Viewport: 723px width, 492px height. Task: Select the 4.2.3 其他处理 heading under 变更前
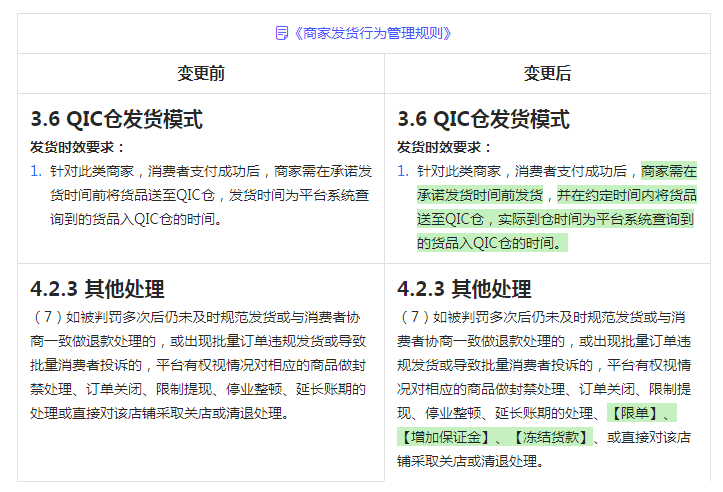pos(97,290)
